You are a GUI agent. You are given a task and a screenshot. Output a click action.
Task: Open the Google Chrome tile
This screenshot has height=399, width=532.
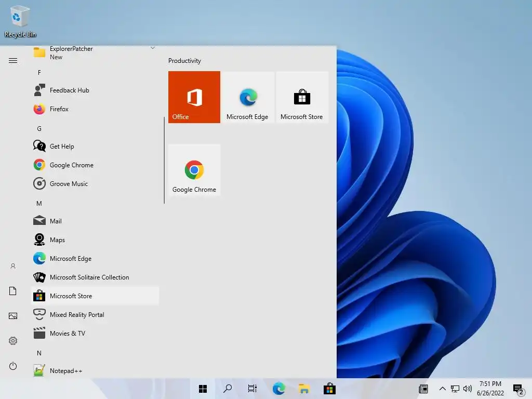pyautogui.click(x=194, y=170)
